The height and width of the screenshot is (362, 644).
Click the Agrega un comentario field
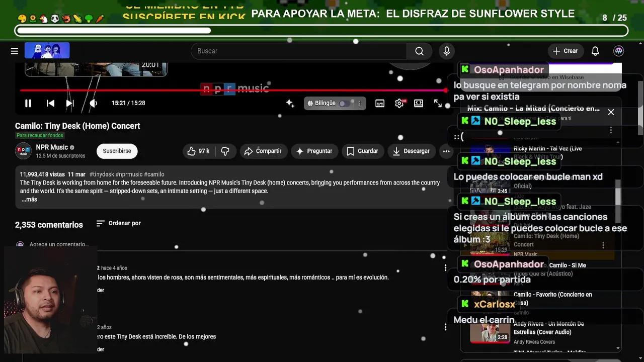(59, 244)
